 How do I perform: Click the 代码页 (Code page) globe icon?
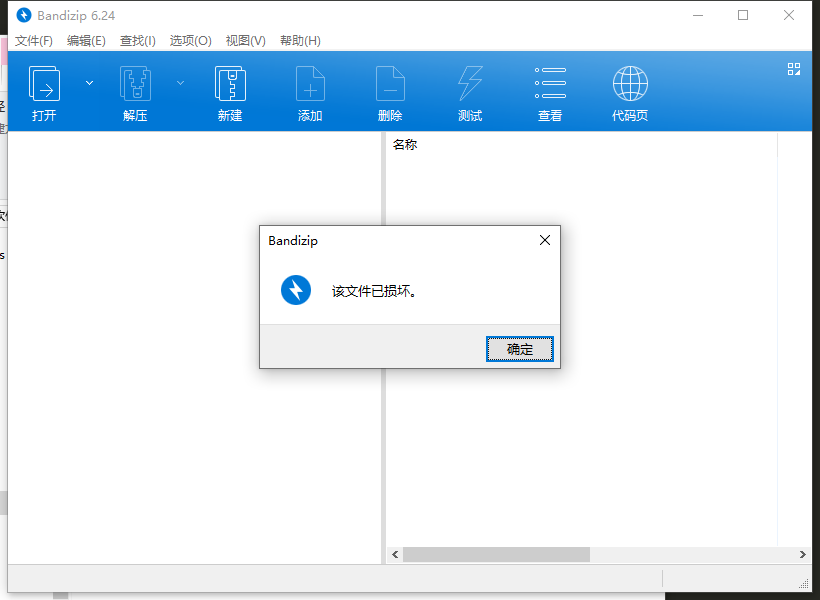[x=630, y=83]
